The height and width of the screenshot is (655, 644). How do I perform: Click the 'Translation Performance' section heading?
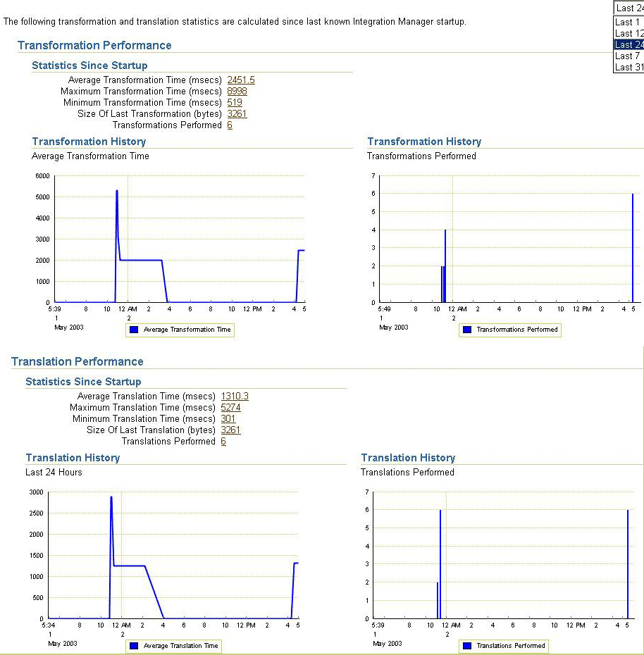78,361
